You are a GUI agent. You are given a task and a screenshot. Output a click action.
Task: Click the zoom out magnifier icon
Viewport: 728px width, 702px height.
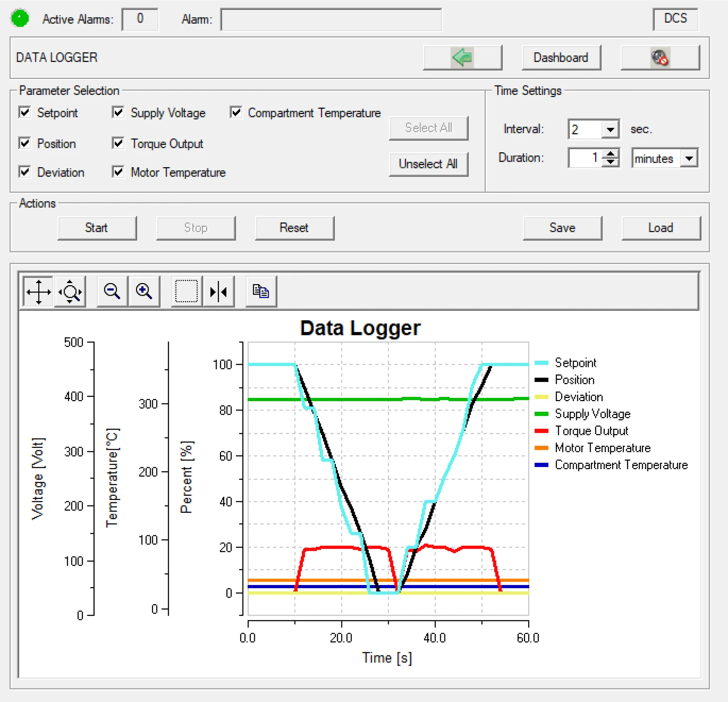(112, 292)
